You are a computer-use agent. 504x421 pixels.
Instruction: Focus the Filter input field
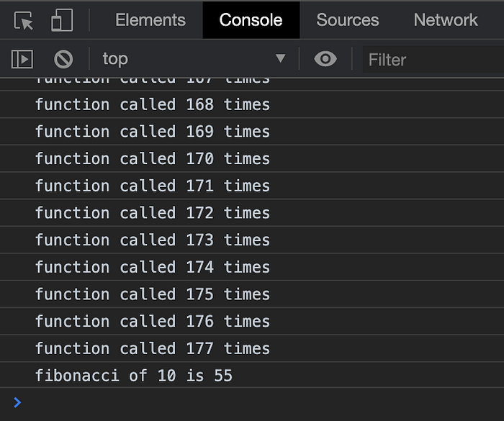[433, 60]
